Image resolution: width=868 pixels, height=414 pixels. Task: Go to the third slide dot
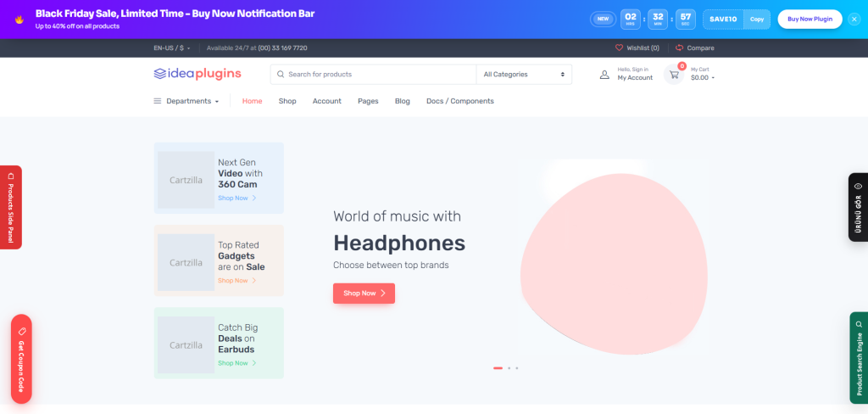coord(516,368)
